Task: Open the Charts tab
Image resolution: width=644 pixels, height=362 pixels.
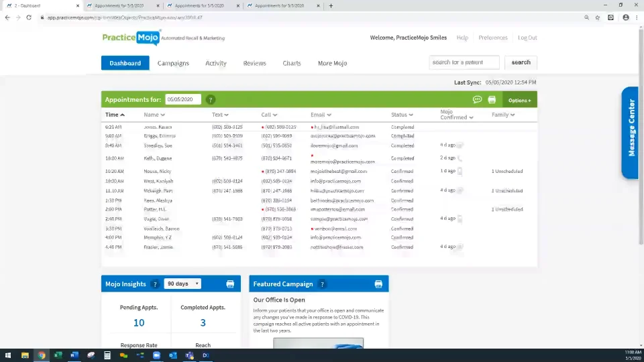Action: 292,63
